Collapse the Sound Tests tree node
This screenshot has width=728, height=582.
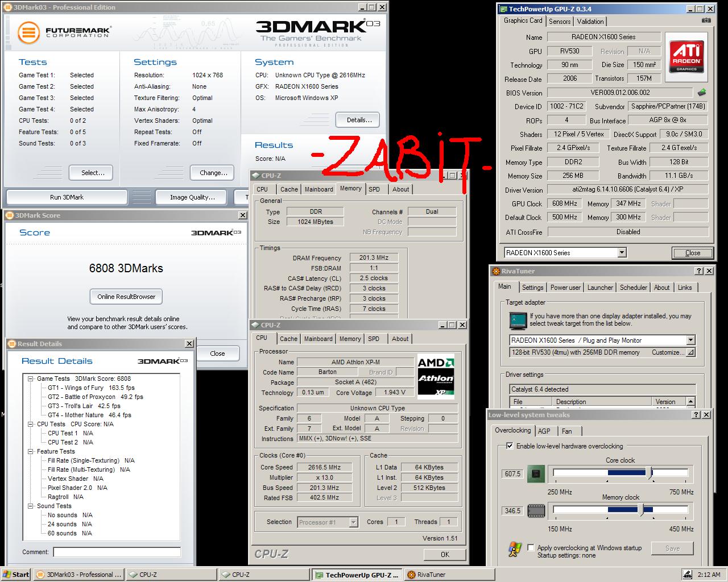(x=31, y=506)
